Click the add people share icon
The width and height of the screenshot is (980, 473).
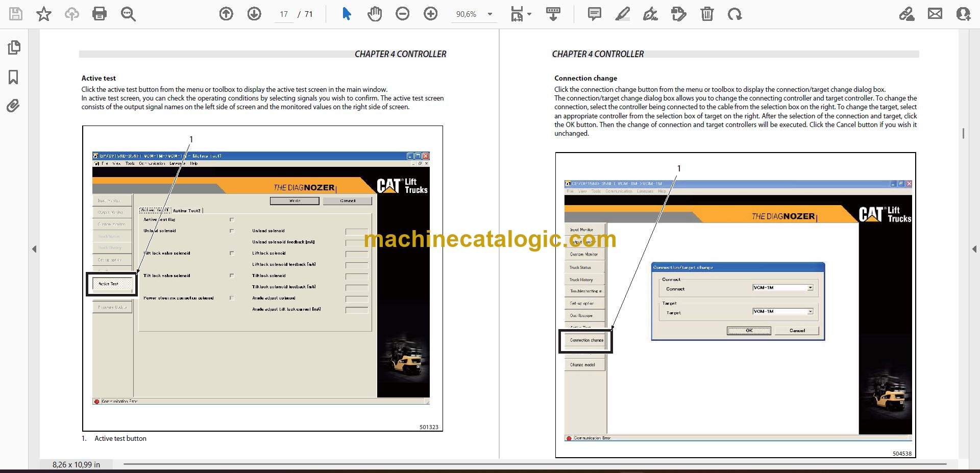point(963,14)
